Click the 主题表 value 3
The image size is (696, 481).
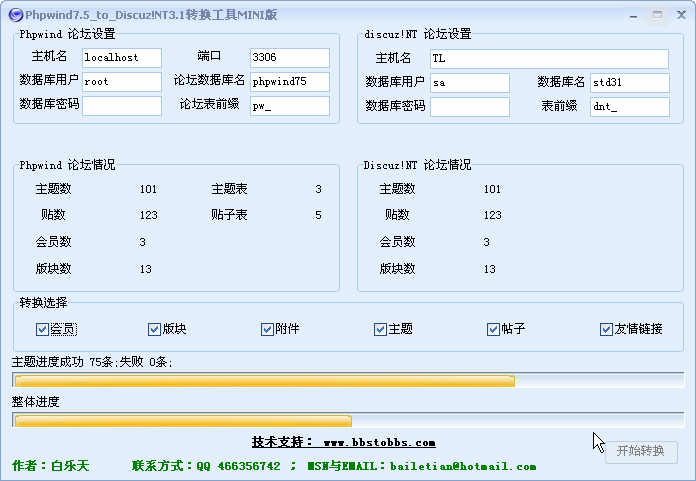[318, 189]
